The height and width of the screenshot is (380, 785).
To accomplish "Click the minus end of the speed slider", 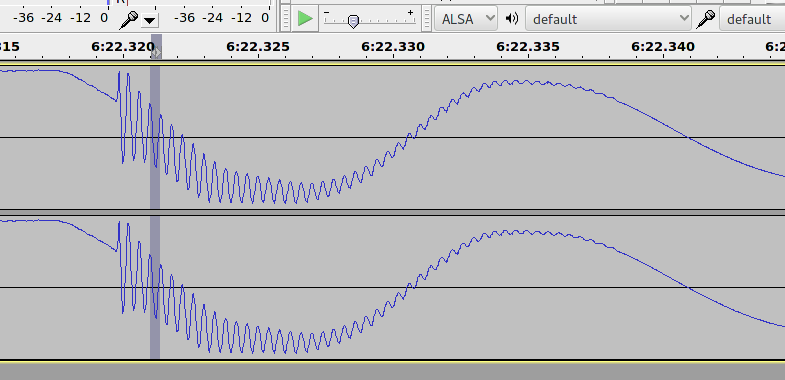I will tap(326, 12).
